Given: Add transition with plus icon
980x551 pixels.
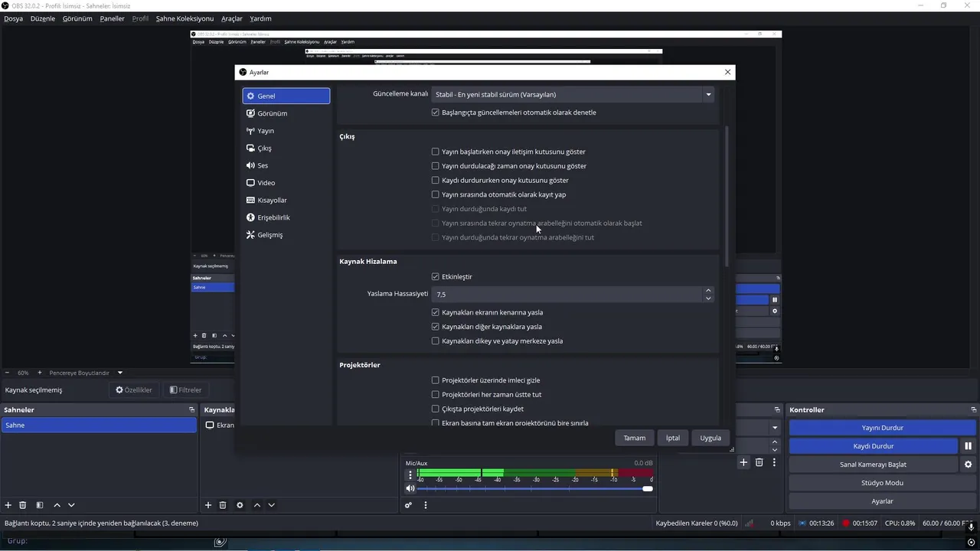Looking at the screenshot, I should [x=743, y=462].
